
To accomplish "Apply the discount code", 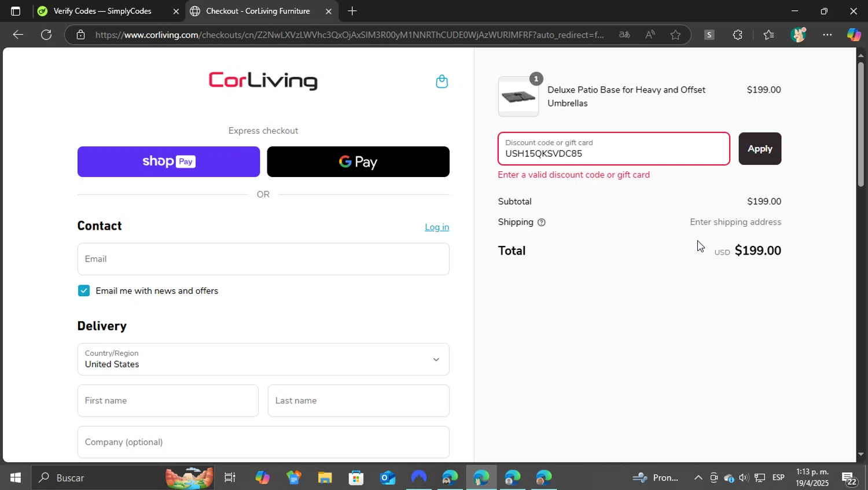I will tap(760, 149).
